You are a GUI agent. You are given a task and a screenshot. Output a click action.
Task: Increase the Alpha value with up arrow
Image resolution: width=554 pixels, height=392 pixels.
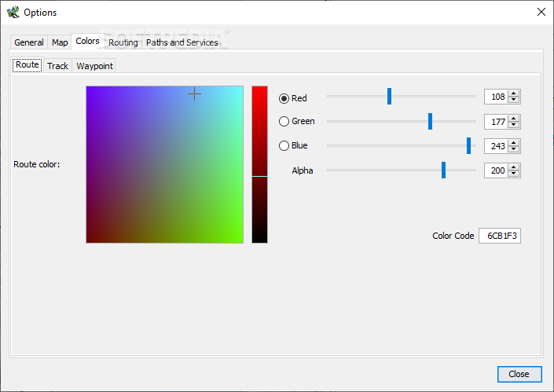point(514,167)
